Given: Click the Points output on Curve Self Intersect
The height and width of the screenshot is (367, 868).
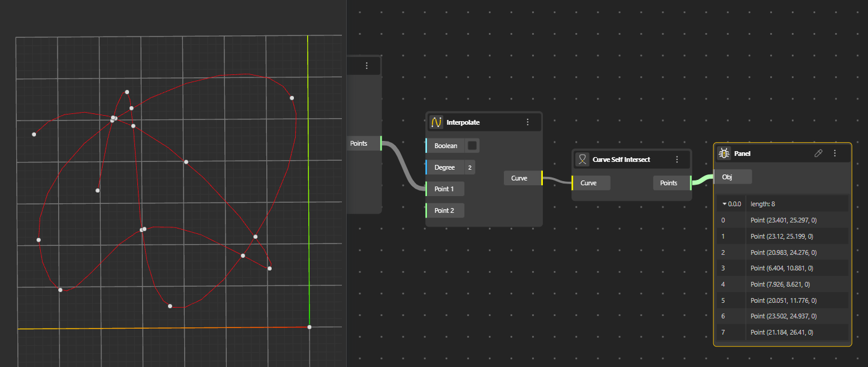Looking at the screenshot, I should pyautogui.click(x=668, y=183).
